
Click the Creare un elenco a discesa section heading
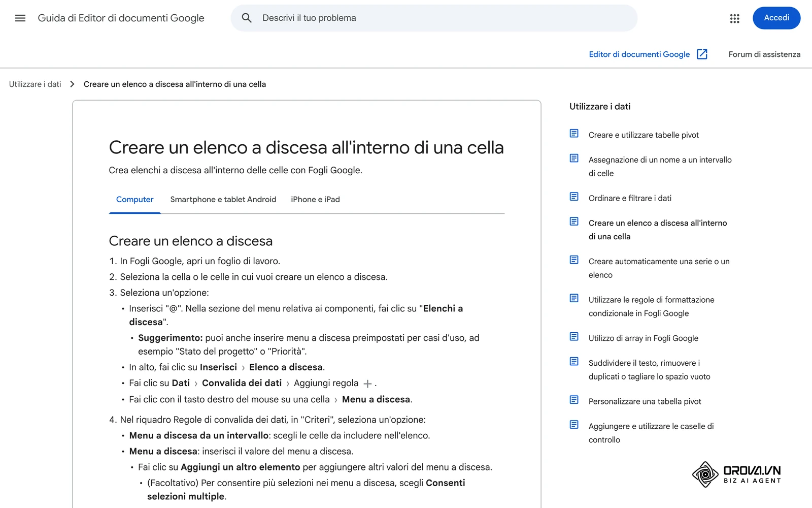[191, 241]
